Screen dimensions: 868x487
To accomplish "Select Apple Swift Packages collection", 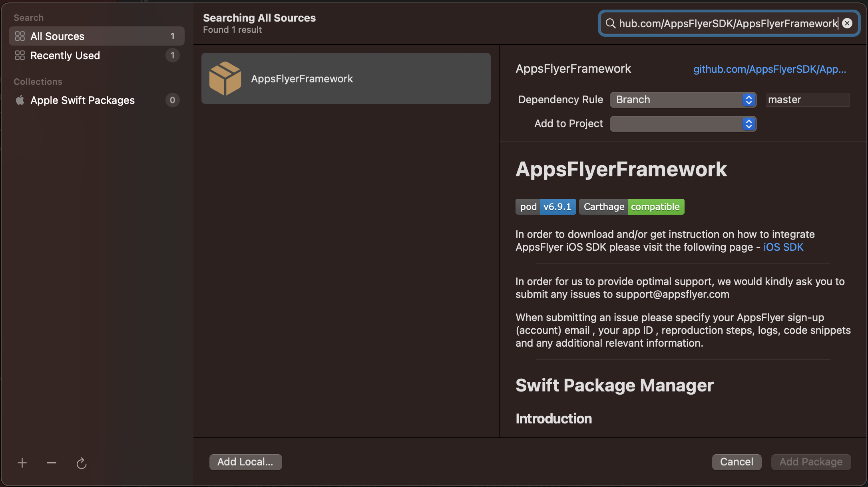I will tap(82, 100).
